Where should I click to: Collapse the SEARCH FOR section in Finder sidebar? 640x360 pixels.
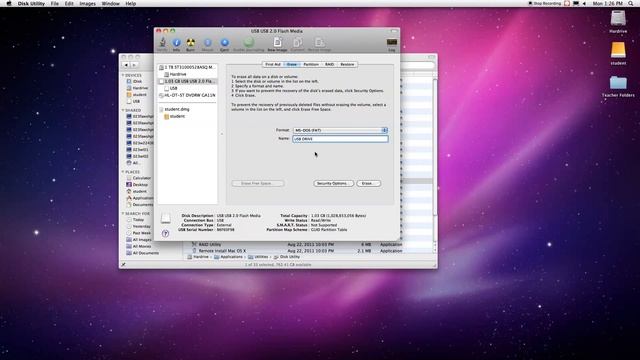tap(123, 213)
